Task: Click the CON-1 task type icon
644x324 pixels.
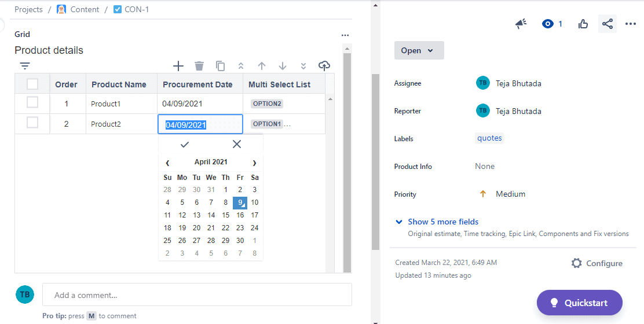Action: (x=118, y=9)
